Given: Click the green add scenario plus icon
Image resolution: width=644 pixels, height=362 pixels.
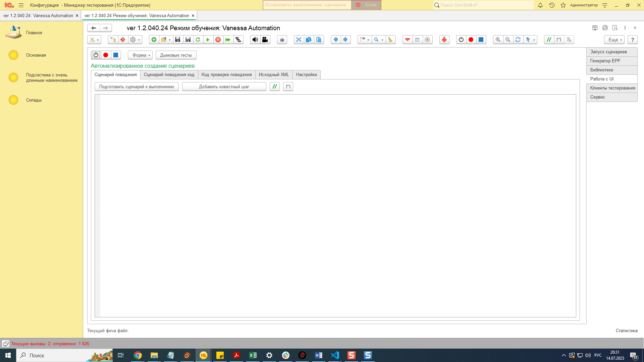Looking at the screenshot, I should [154, 40].
